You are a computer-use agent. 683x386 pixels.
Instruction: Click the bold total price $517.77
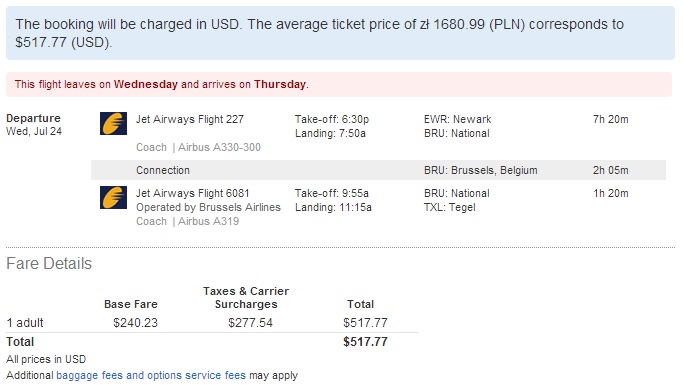click(x=365, y=342)
